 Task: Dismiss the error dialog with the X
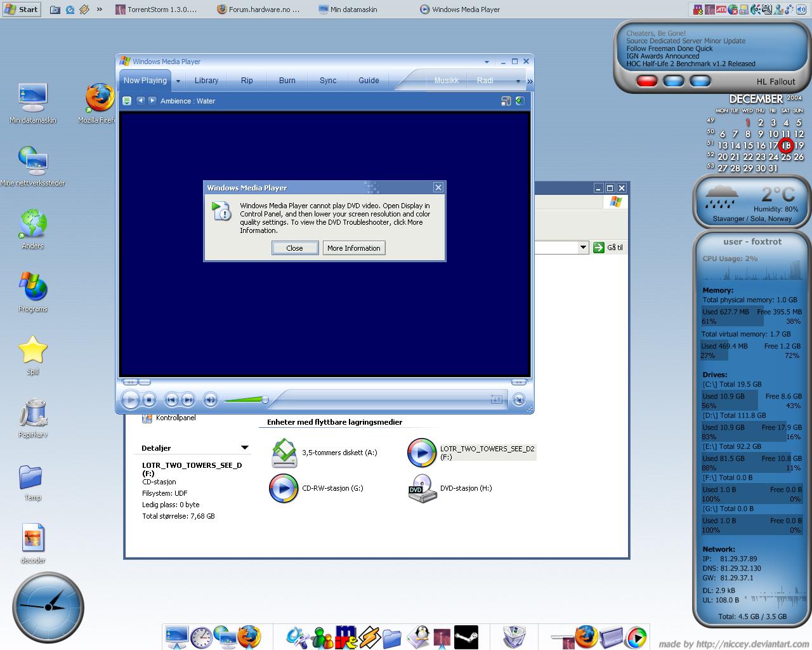(x=438, y=187)
